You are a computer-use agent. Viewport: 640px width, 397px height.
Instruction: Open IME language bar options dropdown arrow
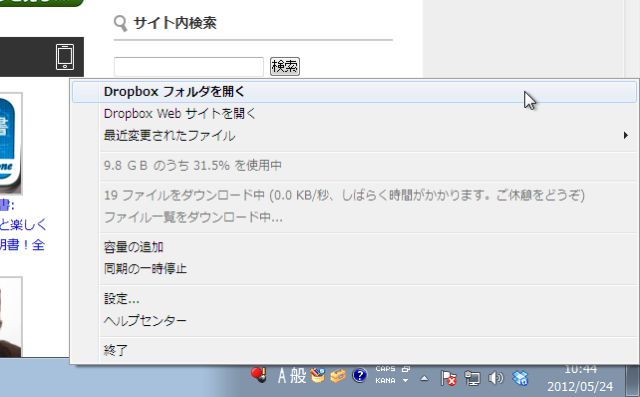pyautogui.click(x=405, y=380)
